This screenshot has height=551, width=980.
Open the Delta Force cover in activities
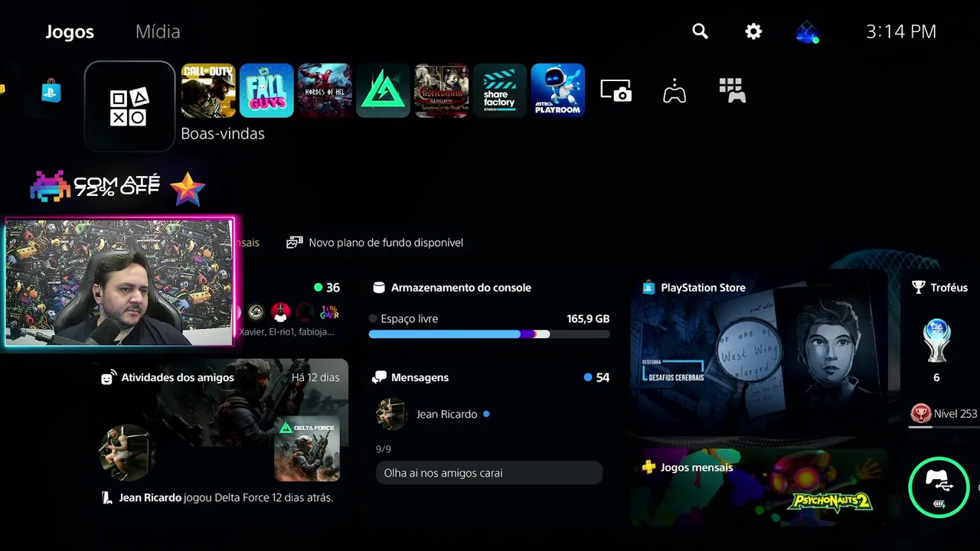[307, 448]
